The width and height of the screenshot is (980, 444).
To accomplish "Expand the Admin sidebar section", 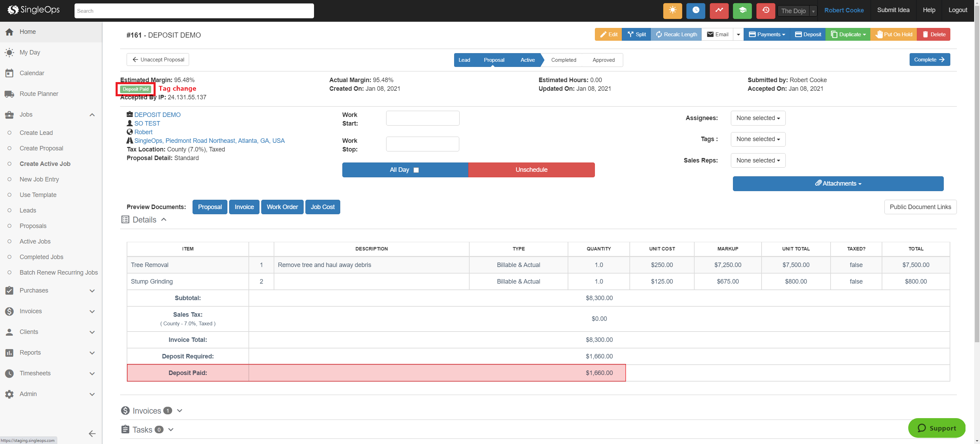I will (92, 394).
